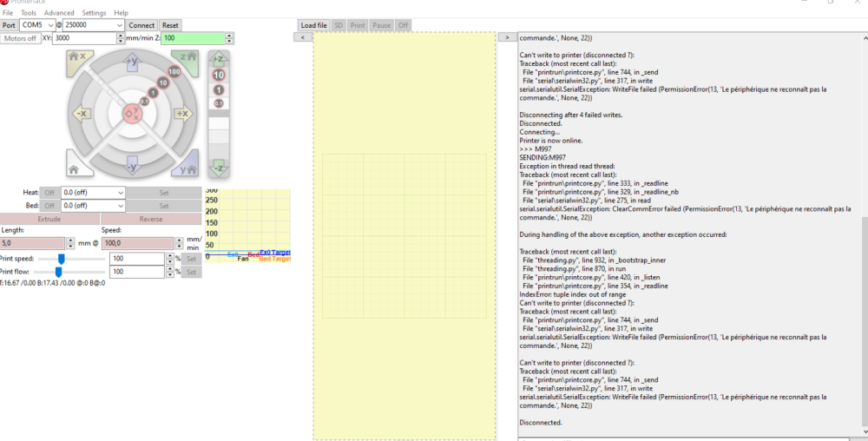Image resolution: width=868 pixels, height=441 pixels.
Task: Click Set for Bed temperature
Action: pyautogui.click(x=164, y=205)
